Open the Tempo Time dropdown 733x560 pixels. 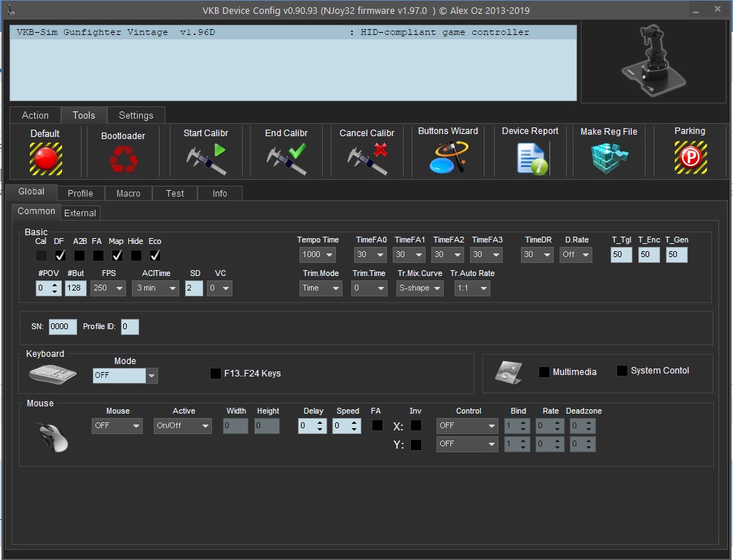(x=318, y=255)
